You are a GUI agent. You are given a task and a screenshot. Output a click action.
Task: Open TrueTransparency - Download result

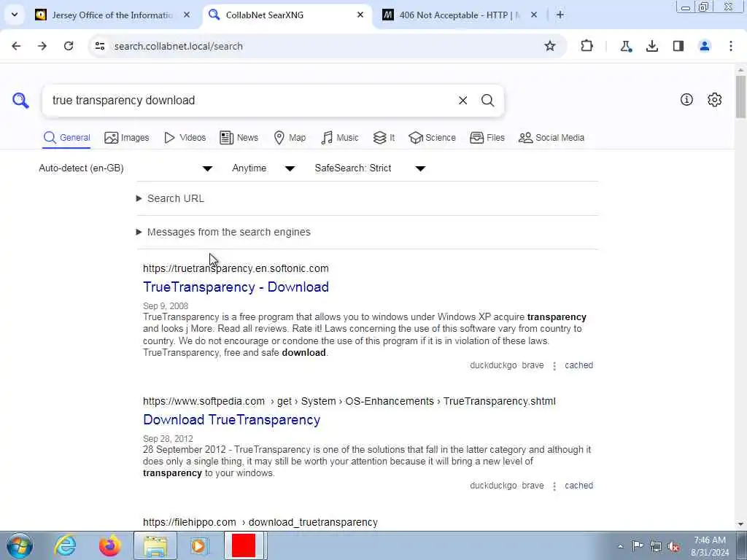click(x=236, y=287)
